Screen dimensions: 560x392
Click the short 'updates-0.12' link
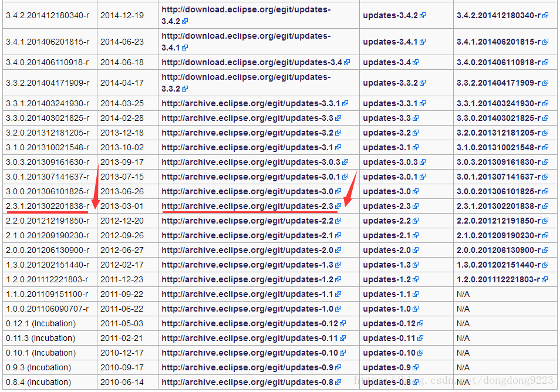(393, 323)
